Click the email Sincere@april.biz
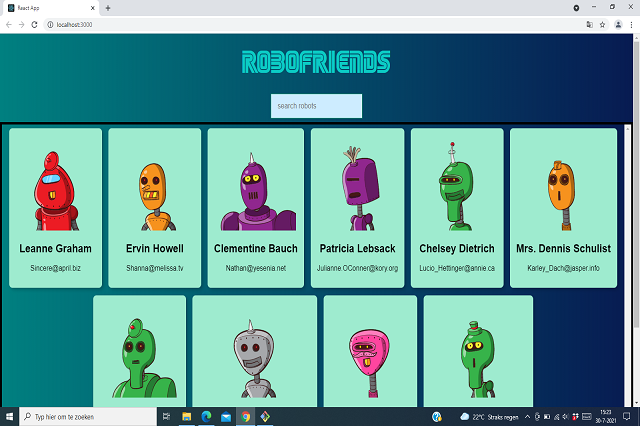This screenshot has width=640, height=426. coord(56,268)
